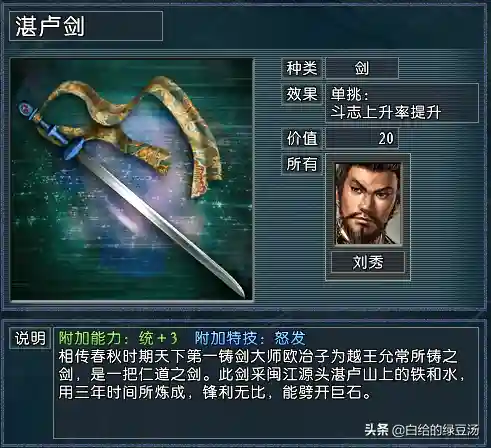Select the large sword artwork image
The height and width of the screenshot is (448, 491).
[132, 179]
